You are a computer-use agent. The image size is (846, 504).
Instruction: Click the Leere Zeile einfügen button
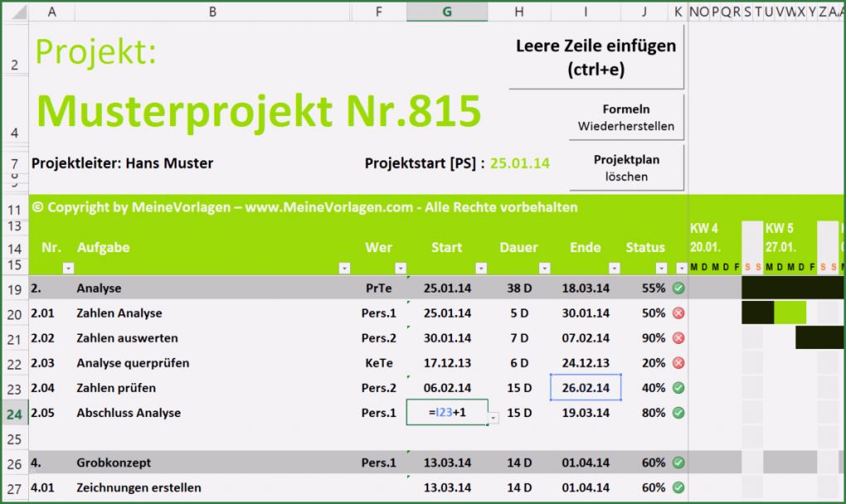(596, 56)
